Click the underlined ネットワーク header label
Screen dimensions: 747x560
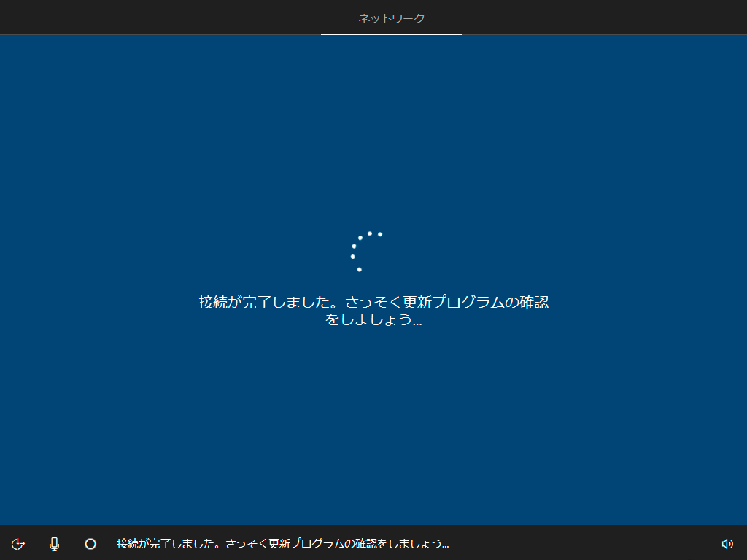pos(391,16)
